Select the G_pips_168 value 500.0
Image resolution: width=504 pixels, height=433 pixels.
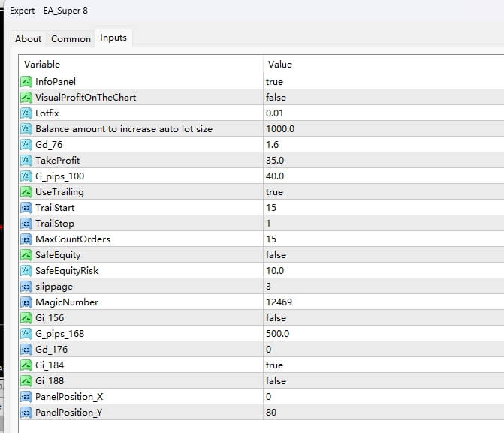(279, 333)
